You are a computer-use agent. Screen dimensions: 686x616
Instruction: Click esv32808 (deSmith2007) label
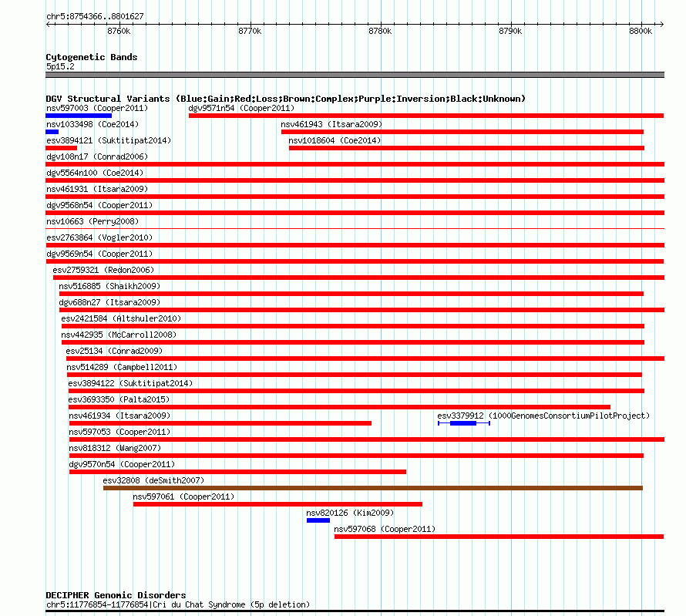point(153,480)
